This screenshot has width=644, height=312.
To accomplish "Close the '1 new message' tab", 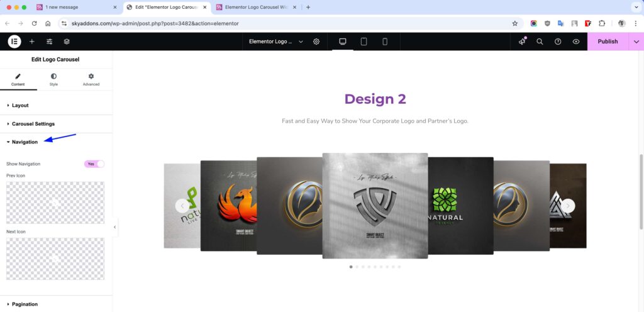I will click(114, 7).
